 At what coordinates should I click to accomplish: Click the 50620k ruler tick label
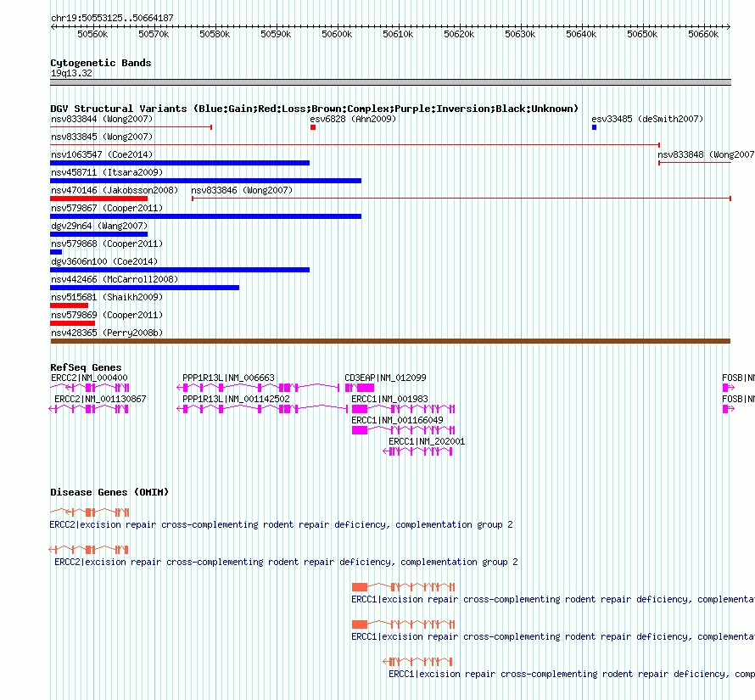pyautogui.click(x=459, y=34)
